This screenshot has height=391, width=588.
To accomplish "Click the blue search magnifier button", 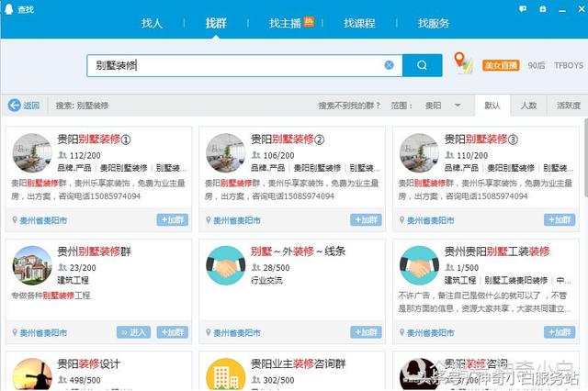I will tap(422, 65).
